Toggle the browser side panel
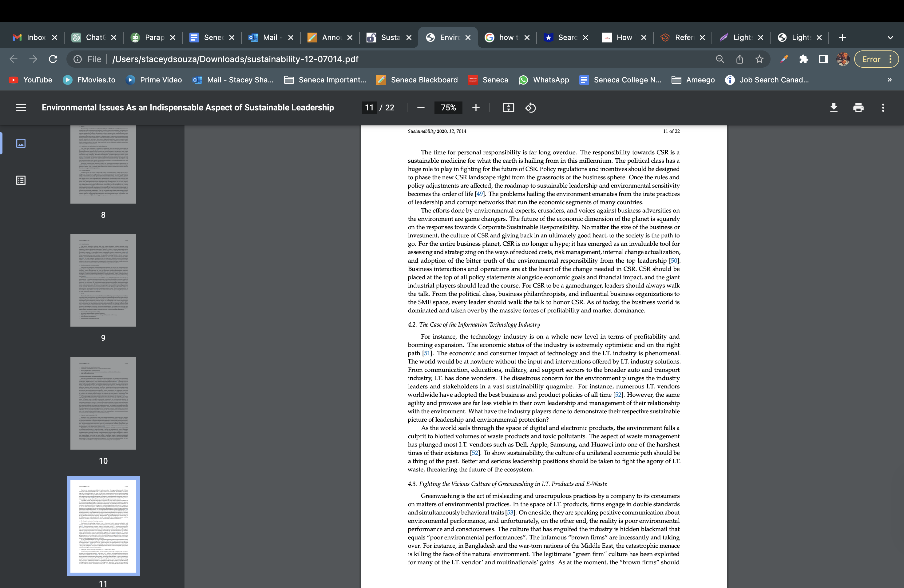 (823, 59)
